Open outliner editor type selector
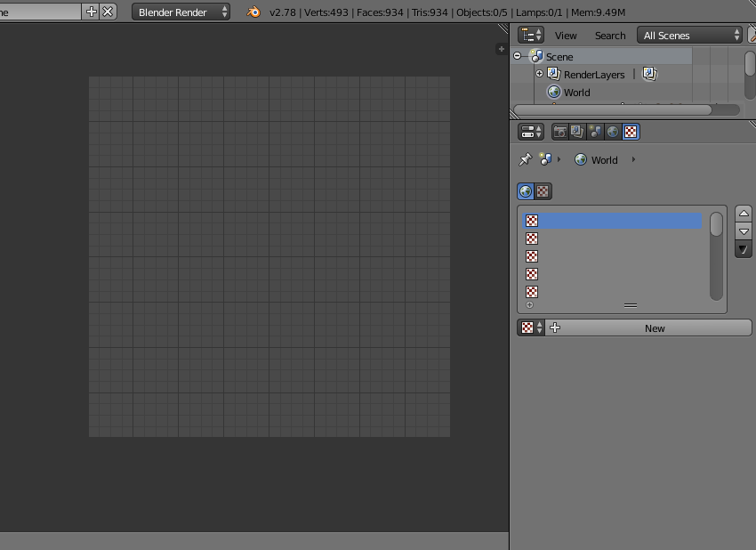 click(531, 36)
